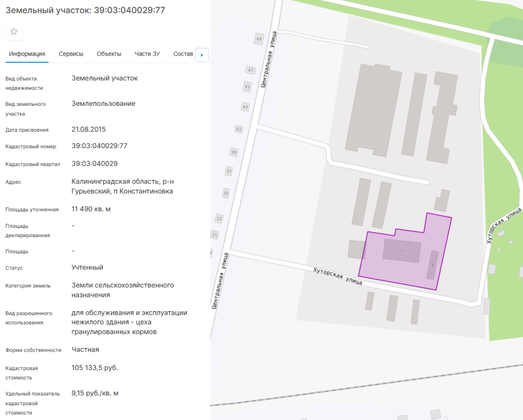Click house marker 33 on the map

(x=219, y=219)
